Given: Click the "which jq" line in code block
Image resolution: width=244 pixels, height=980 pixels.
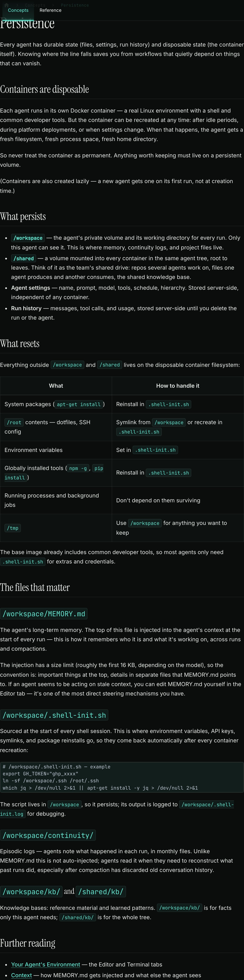Looking at the screenshot, I should point(100,788).
